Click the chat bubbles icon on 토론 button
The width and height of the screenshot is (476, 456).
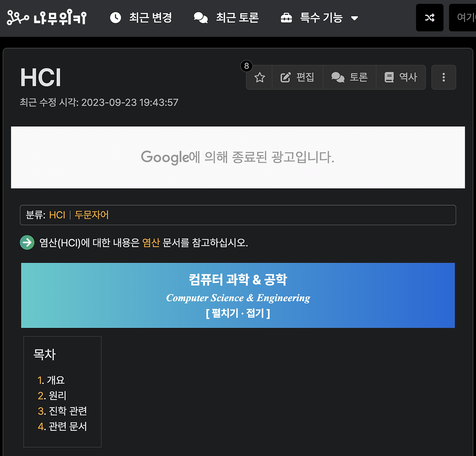click(338, 77)
